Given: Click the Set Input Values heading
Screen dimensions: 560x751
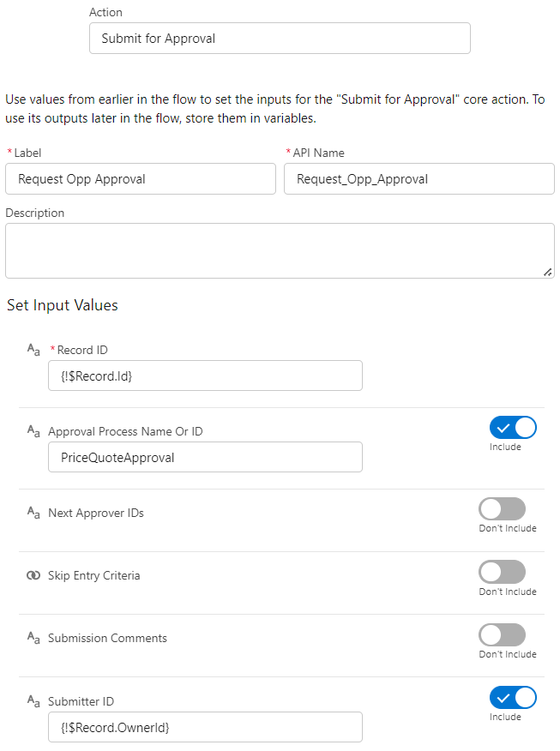Looking at the screenshot, I should (x=63, y=305).
